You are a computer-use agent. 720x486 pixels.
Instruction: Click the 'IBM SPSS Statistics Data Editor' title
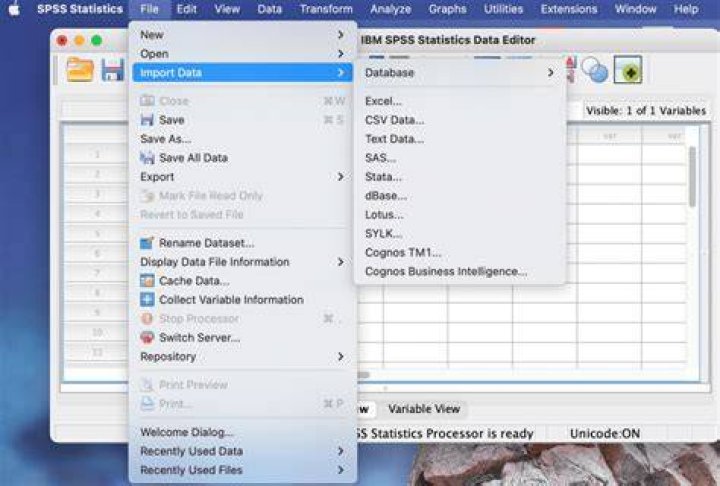coord(448,40)
